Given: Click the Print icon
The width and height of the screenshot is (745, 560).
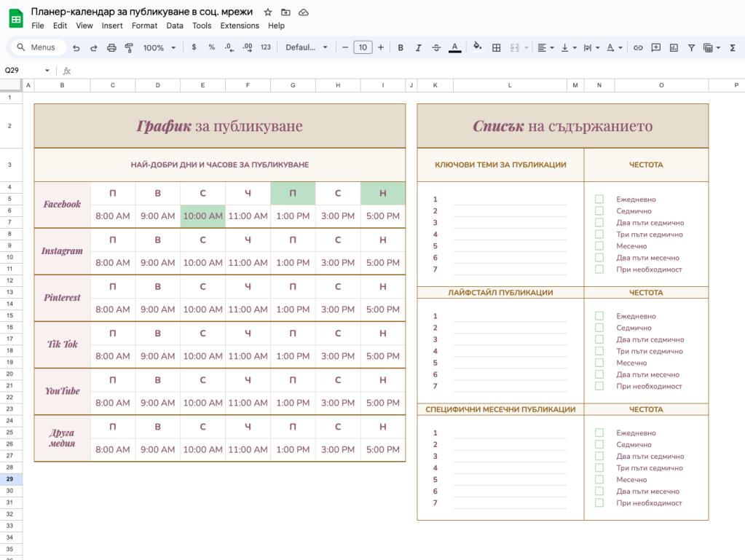Looking at the screenshot, I should (111, 47).
